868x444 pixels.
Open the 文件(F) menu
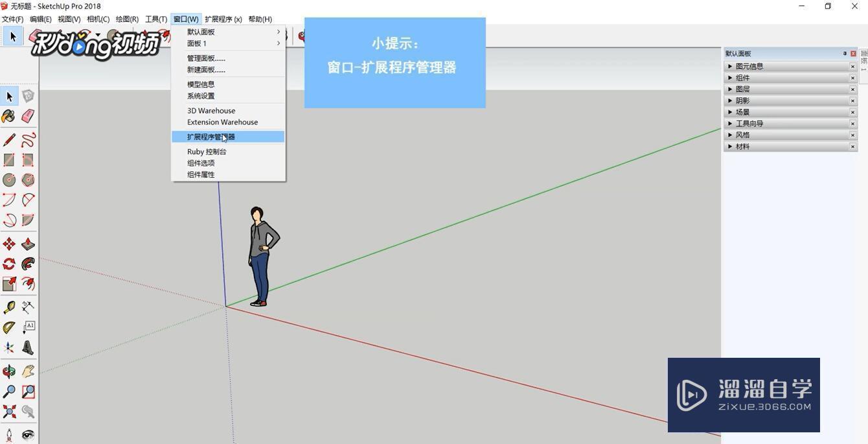[12, 19]
